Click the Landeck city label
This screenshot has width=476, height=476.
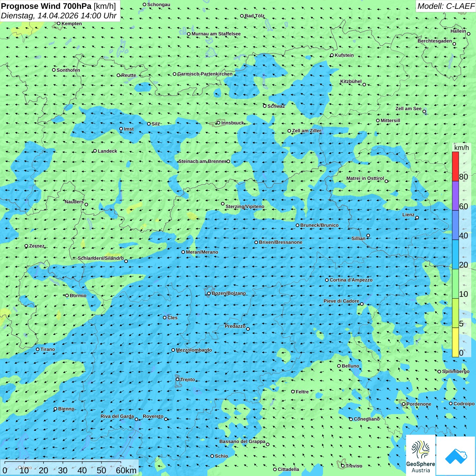(107, 151)
